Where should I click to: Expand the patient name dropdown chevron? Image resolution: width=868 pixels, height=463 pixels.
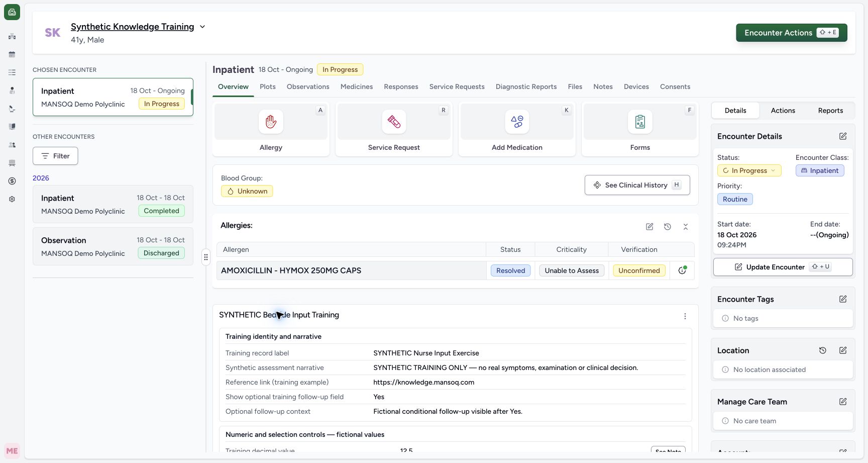202,27
